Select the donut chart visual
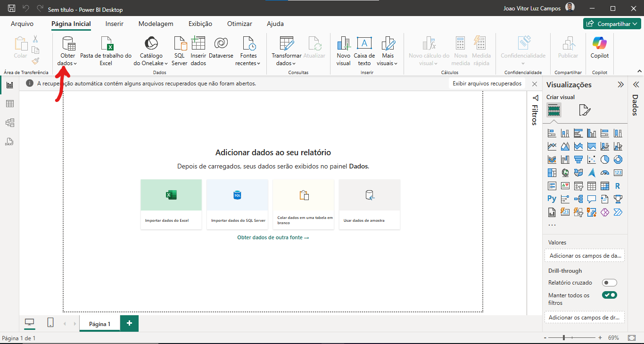The height and width of the screenshot is (344, 644). pos(618,159)
